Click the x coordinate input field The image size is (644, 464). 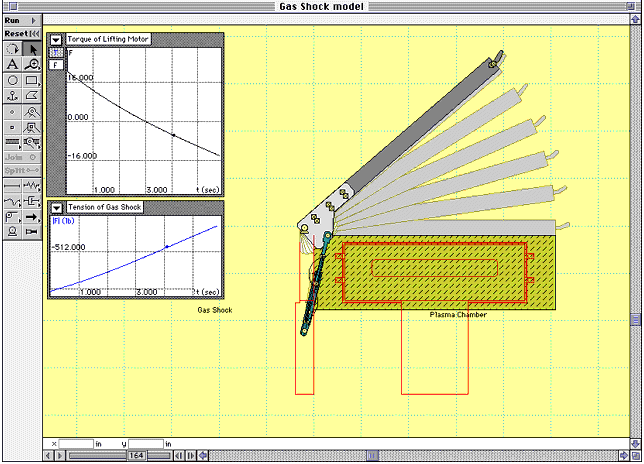[76, 443]
